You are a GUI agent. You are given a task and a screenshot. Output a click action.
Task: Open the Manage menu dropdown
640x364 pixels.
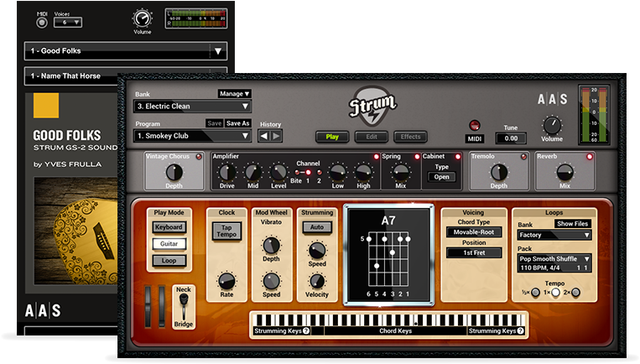[x=234, y=94]
